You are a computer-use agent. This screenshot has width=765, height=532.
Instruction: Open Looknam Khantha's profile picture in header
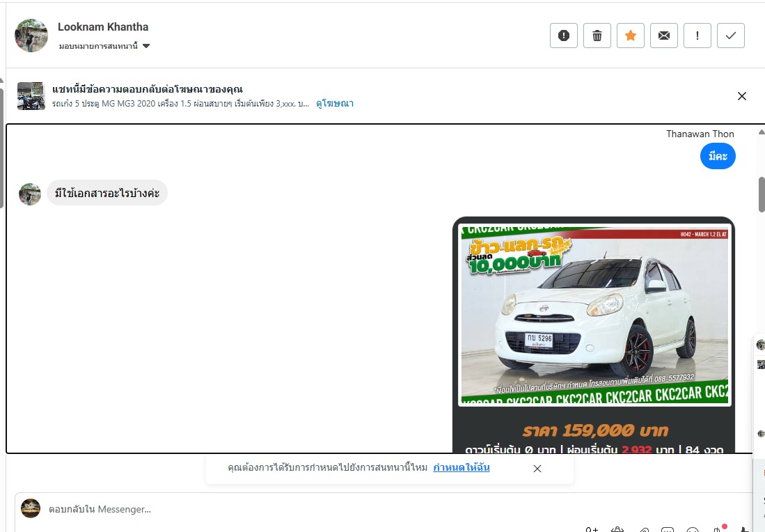click(31, 35)
